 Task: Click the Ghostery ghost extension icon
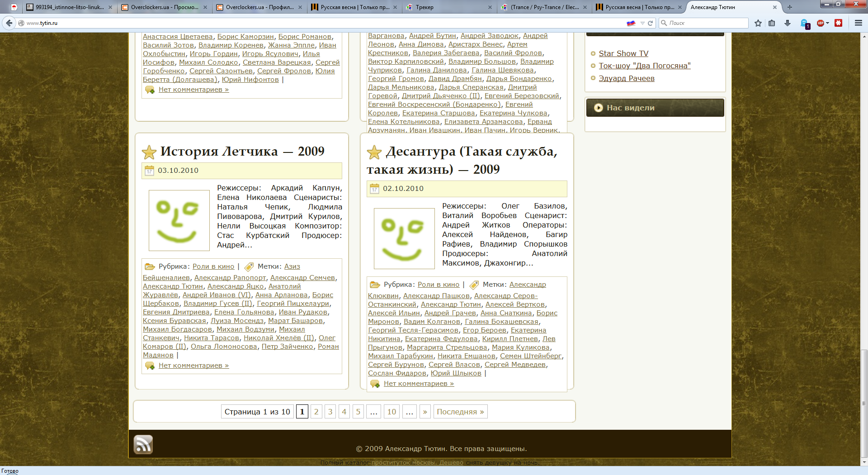(x=804, y=24)
